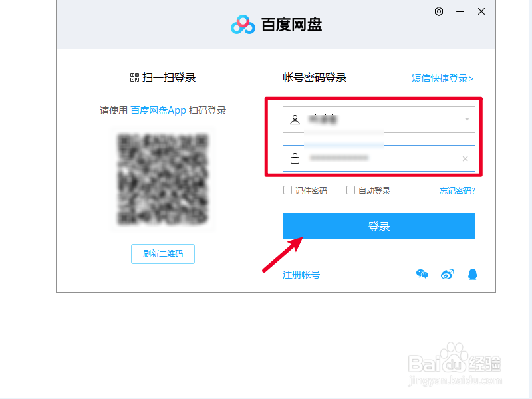Click the 刷新二维码 button

pos(163,254)
